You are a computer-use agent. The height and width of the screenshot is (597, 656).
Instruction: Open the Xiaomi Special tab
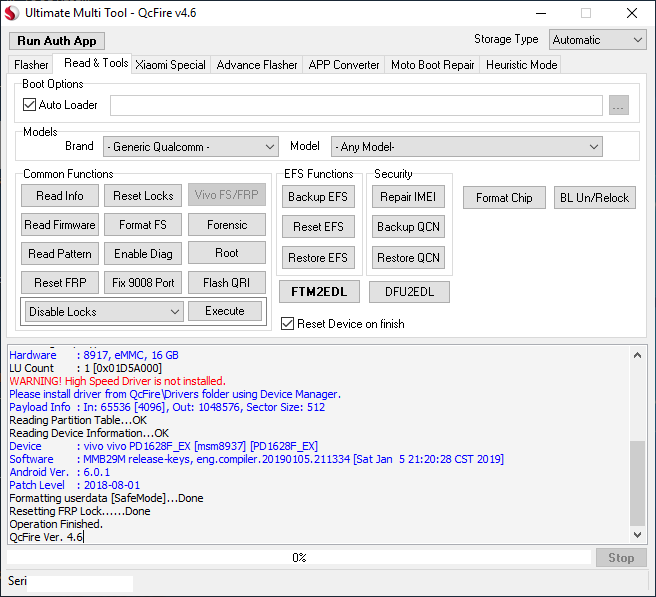coord(170,65)
